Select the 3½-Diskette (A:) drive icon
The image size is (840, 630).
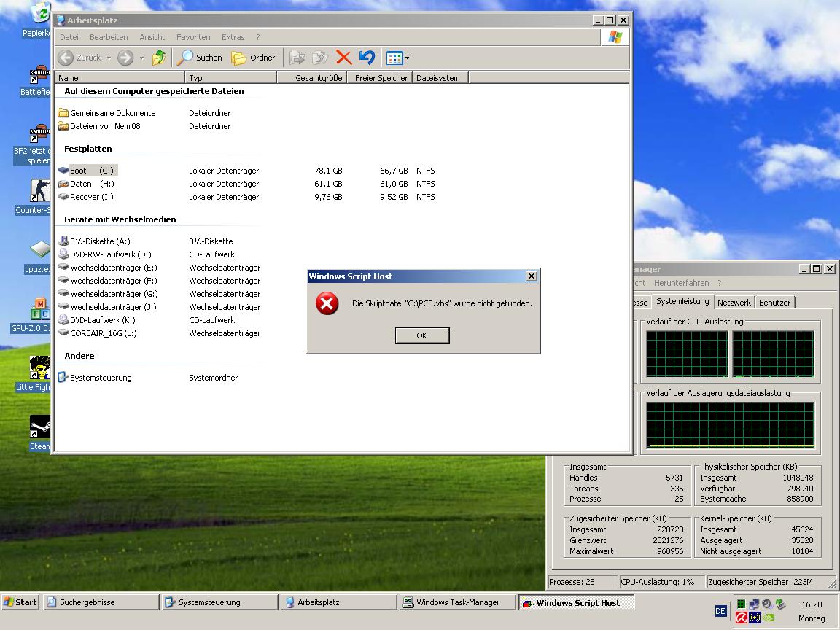coord(63,241)
